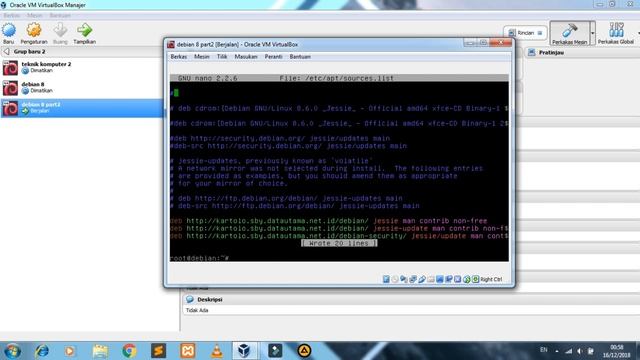
Task: Click the volume speaker tray icon
Action: pyautogui.click(x=580, y=351)
